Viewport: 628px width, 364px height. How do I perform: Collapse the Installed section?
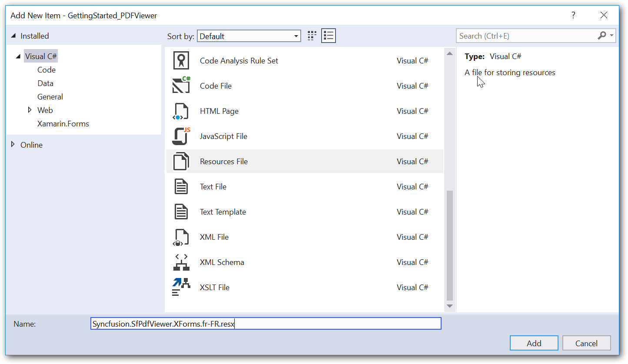coord(13,36)
